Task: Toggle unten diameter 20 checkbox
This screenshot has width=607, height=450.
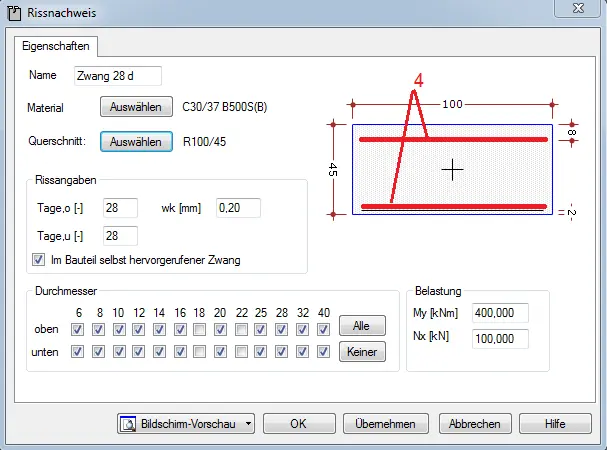Action: [x=220, y=352]
